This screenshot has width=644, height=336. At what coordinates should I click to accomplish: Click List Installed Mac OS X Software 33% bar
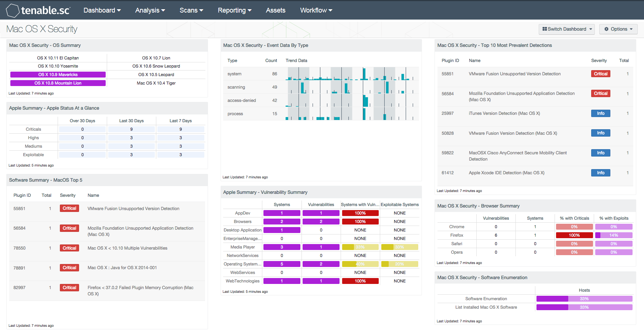click(585, 307)
